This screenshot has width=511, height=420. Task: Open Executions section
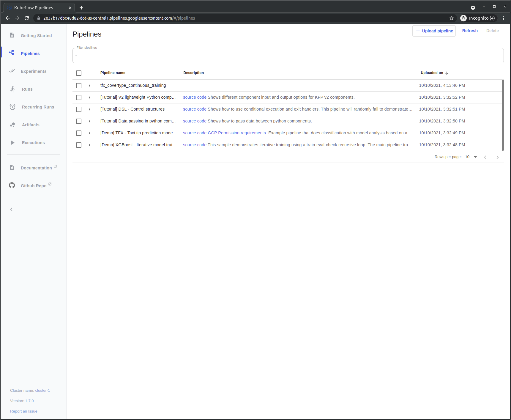point(33,143)
